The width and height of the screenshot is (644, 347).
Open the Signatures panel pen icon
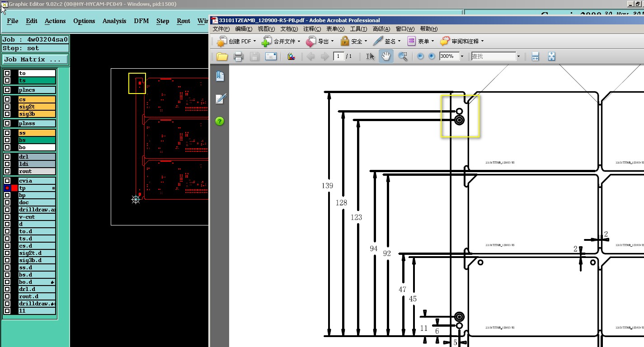pyautogui.click(x=220, y=98)
